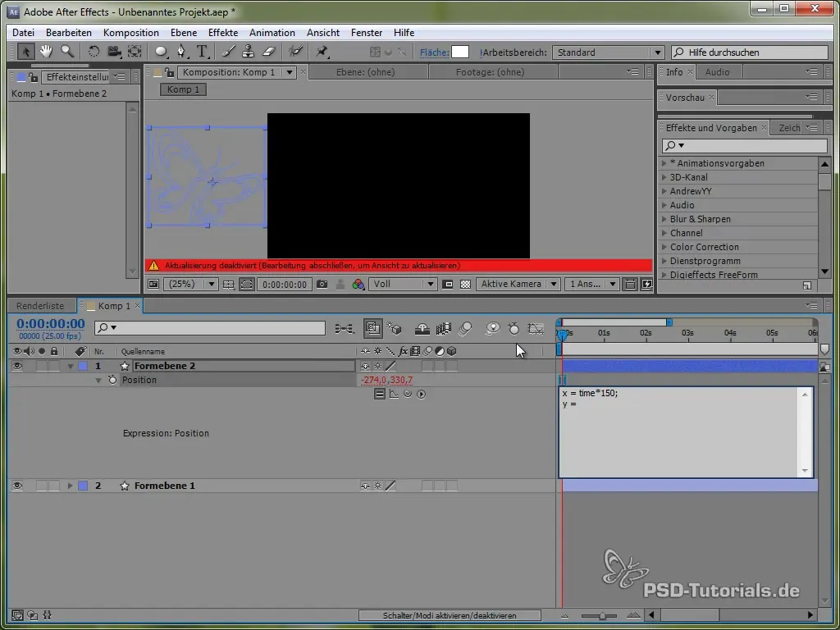Click the current time 0:00:00:00 display in viewer
Image resolution: width=840 pixels, height=630 pixels.
pyautogui.click(x=285, y=285)
